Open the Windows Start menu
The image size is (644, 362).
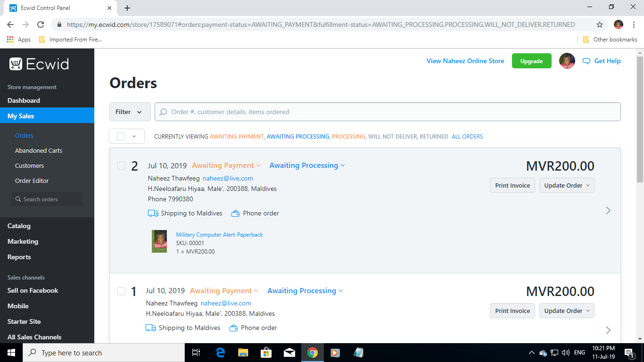tap(11, 353)
